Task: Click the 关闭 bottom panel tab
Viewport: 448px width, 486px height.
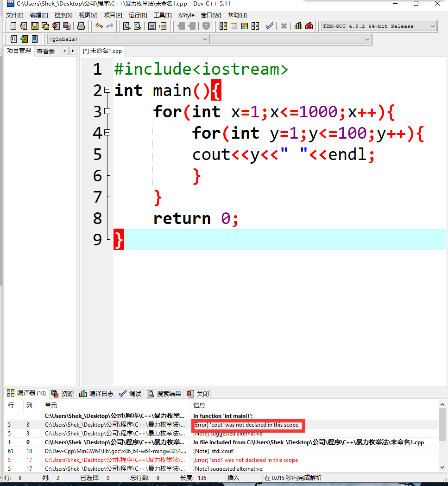Action: click(198, 394)
